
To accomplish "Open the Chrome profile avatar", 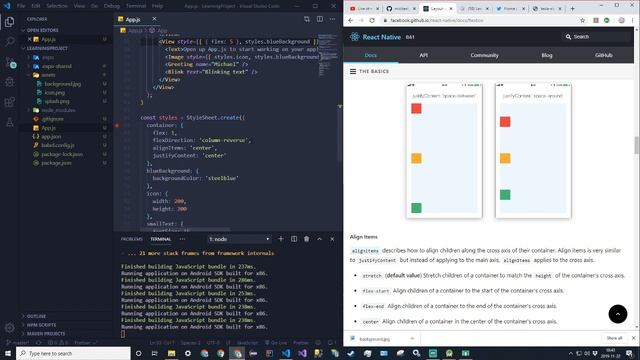I will pos(621,20).
